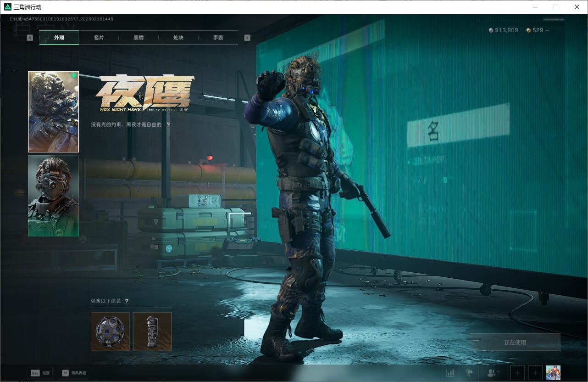Go to the 处决 tab
The image size is (588, 382).
(178, 38)
